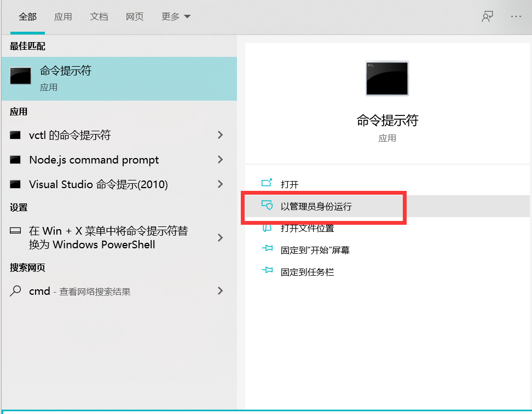Expand the vctl 的命令提示符 chevron
This screenshot has height=414, width=532.
[x=221, y=135]
